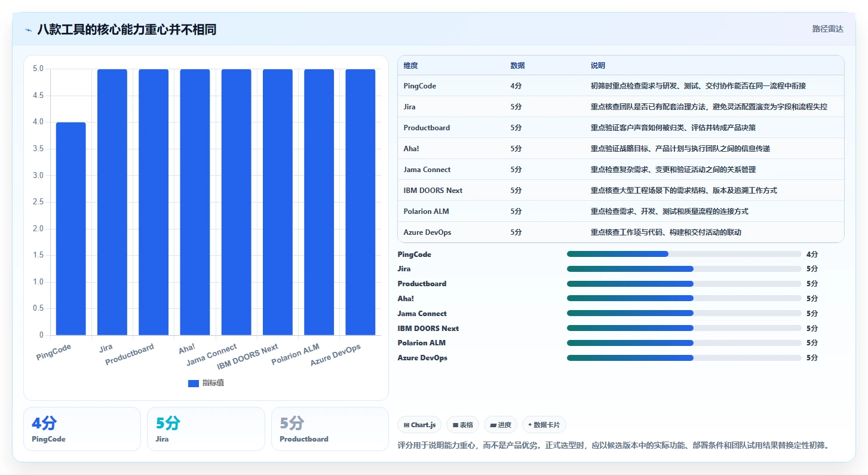Click the Aha! label in the progress list
The image size is (868, 475).
point(406,298)
